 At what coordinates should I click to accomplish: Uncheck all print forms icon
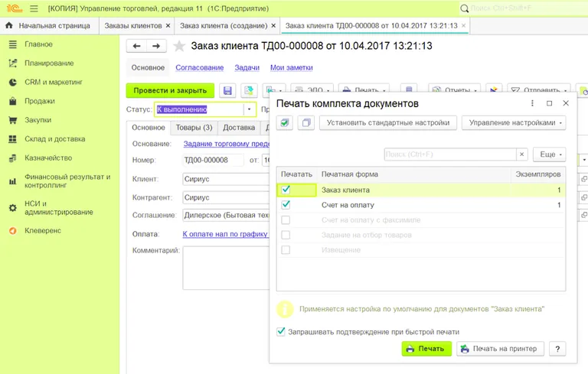pyautogui.click(x=306, y=123)
